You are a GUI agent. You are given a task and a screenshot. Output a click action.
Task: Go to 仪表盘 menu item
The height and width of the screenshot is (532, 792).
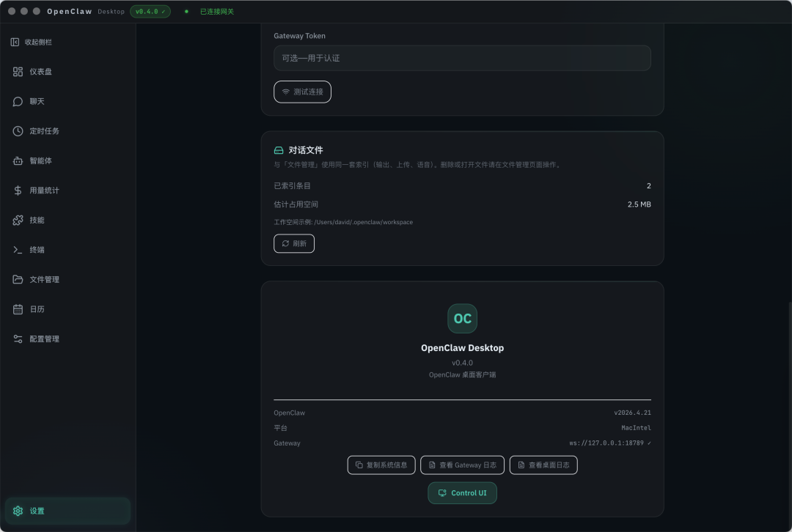[x=67, y=72]
